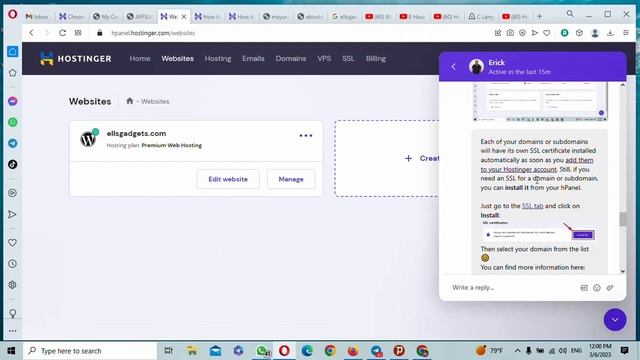
Task: Click the emoji icon in chat reply
Action: [597, 288]
